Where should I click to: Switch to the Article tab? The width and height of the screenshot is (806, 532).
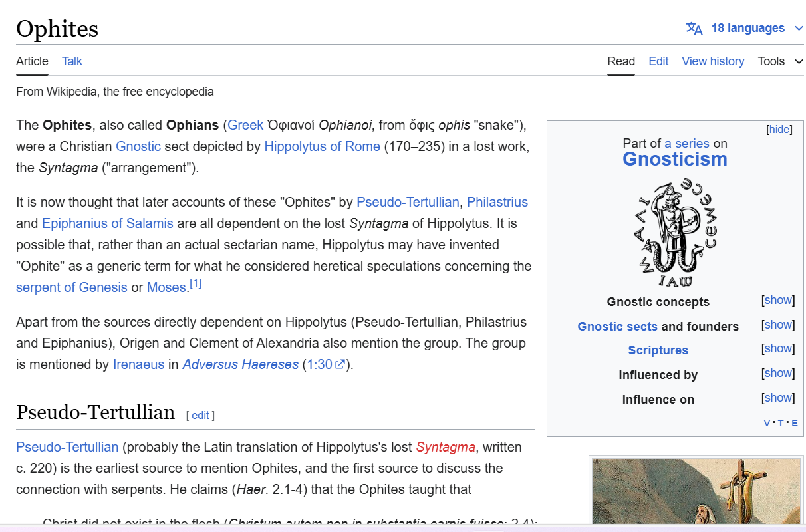click(x=32, y=61)
